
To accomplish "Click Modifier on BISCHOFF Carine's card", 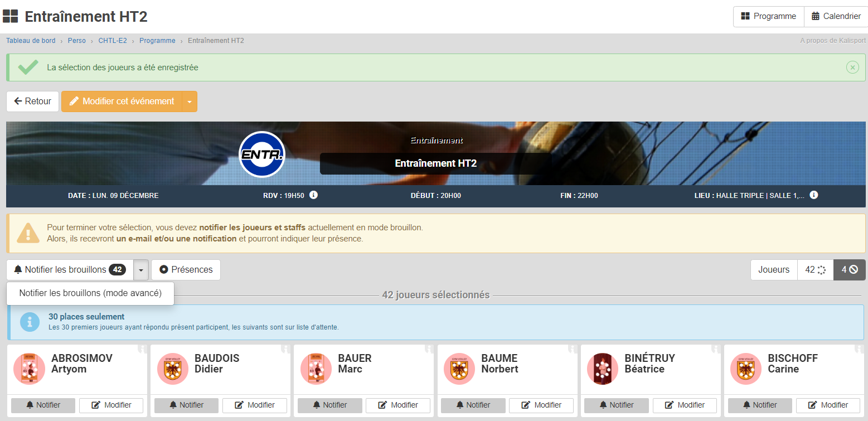I will click(x=828, y=405).
